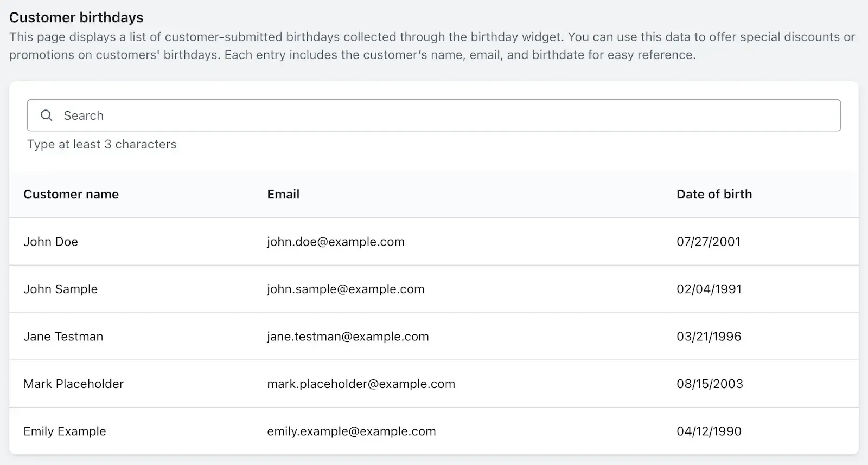The width and height of the screenshot is (868, 465).
Task: Select the Email column header
Action: tap(283, 194)
